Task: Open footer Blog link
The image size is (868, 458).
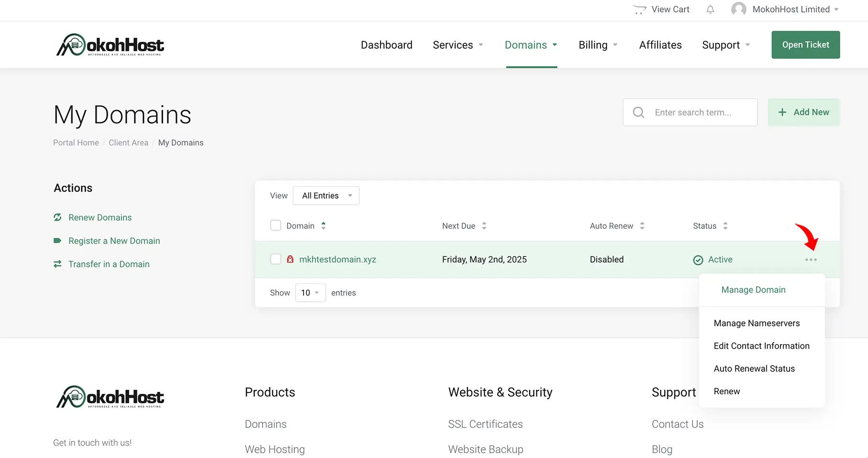Action: click(x=662, y=449)
